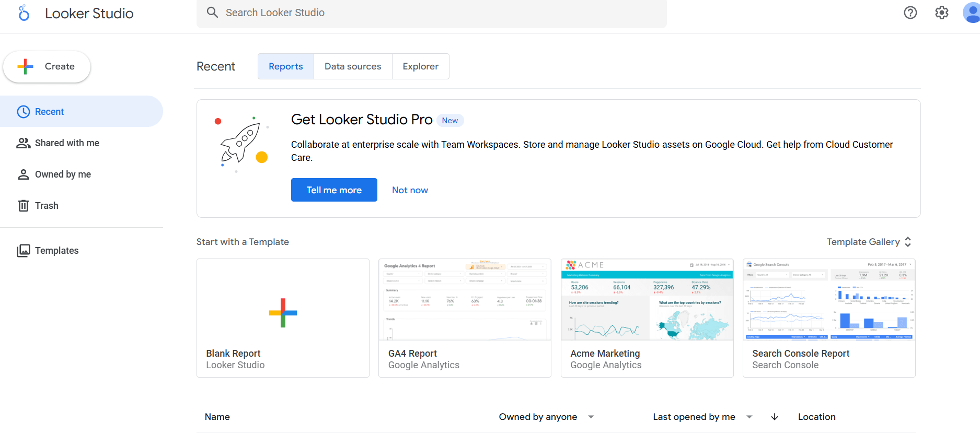Expand the Template Gallery toggle

point(869,242)
